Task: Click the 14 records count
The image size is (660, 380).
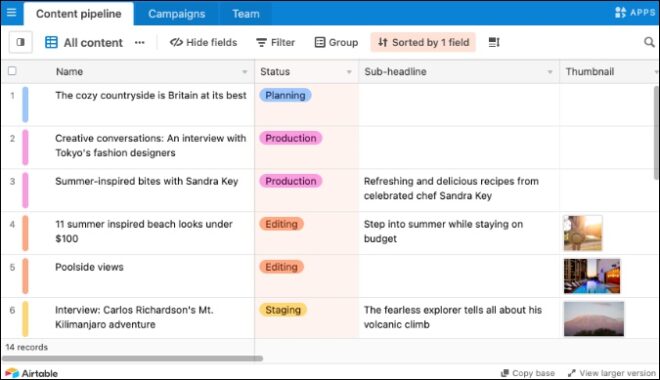Action: coord(27,347)
